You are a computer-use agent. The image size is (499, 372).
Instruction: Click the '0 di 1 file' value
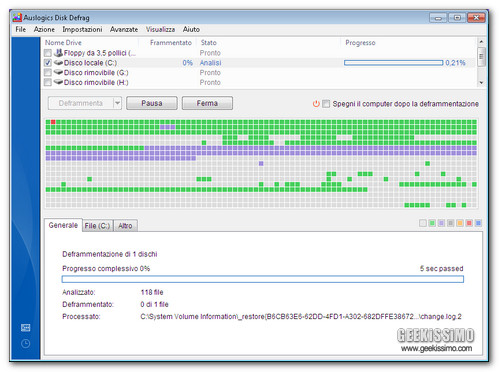point(154,304)
